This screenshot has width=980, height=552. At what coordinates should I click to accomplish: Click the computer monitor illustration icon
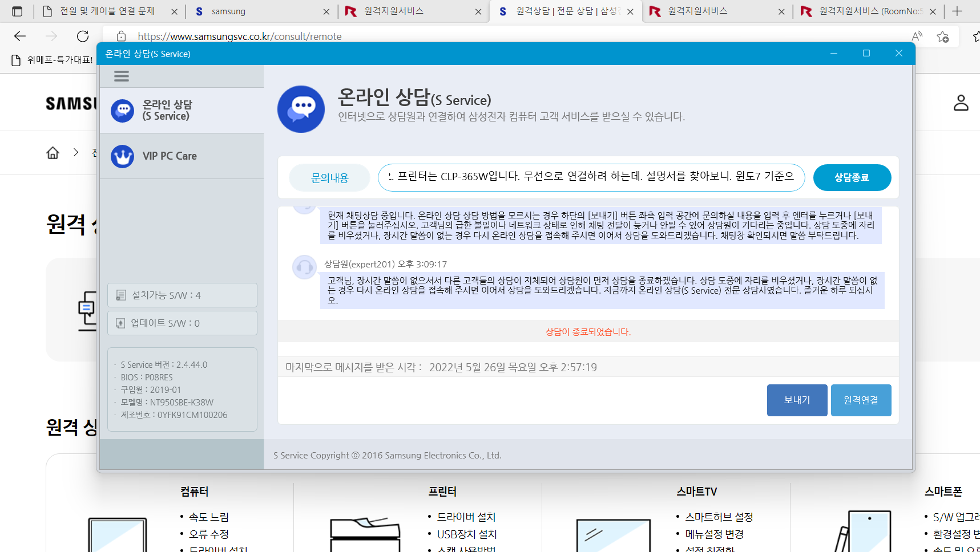(118, 534)
